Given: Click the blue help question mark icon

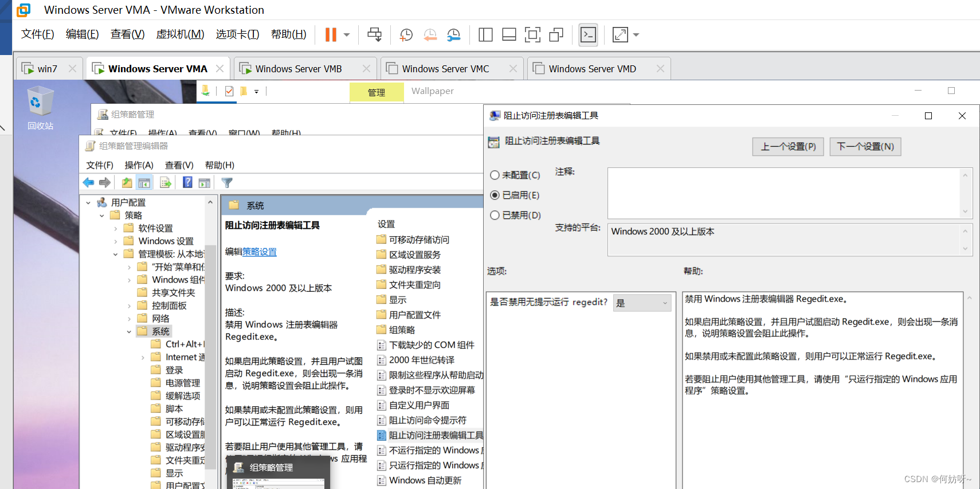Looking at the screenshot, I should [187, 183].
